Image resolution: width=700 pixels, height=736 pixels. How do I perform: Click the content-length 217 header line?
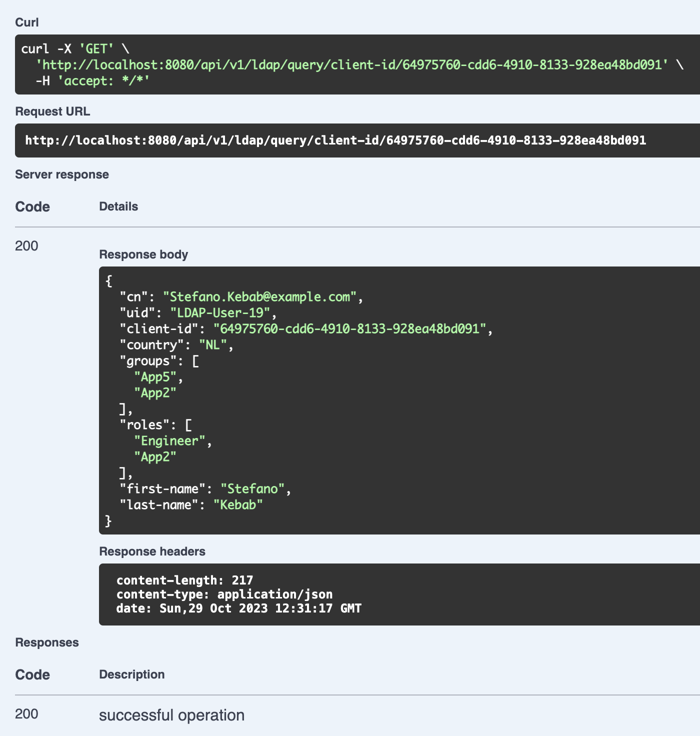tap(184, 580)
